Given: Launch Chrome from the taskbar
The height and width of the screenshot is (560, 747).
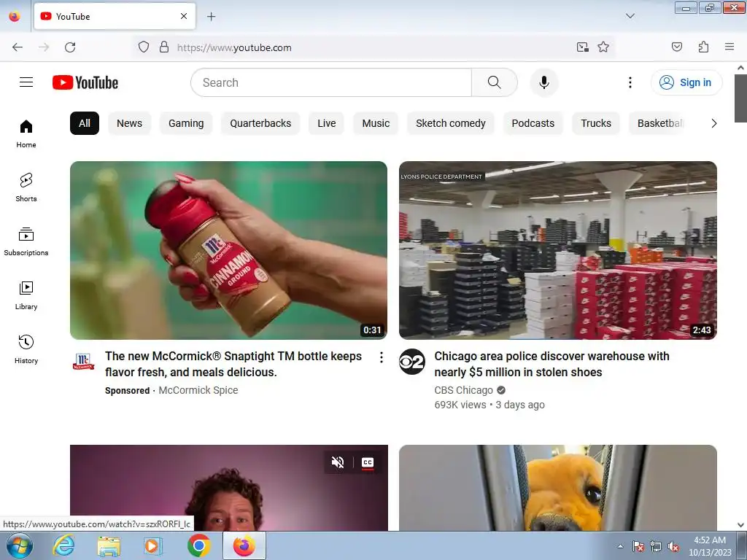Looking at the screenshot, I should pyautogui.click(x=198, y=545).
